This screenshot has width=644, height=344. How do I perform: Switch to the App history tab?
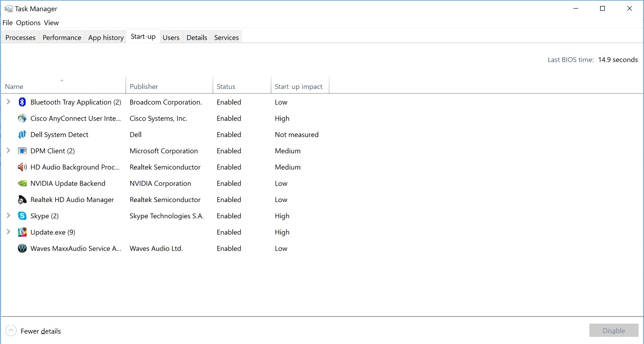tap(106, 37)
